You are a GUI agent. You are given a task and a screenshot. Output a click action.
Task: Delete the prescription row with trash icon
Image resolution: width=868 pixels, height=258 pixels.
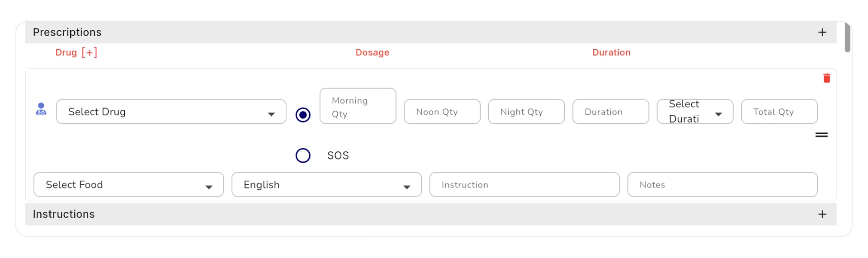tap(826, 78)
